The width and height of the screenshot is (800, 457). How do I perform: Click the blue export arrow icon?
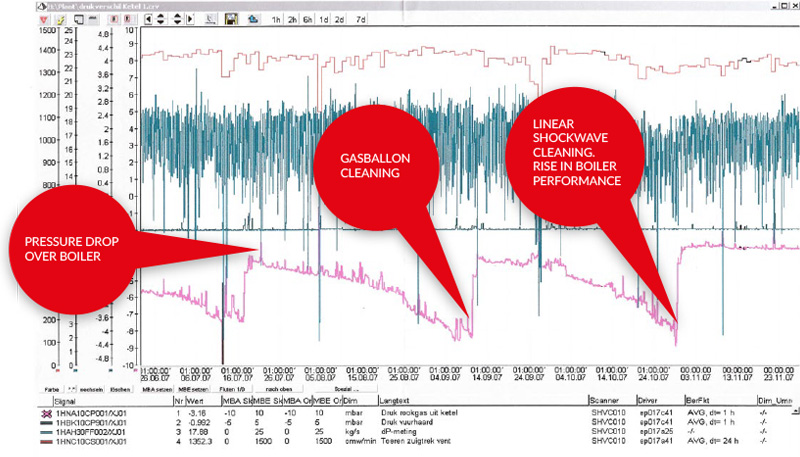[251, 19]
